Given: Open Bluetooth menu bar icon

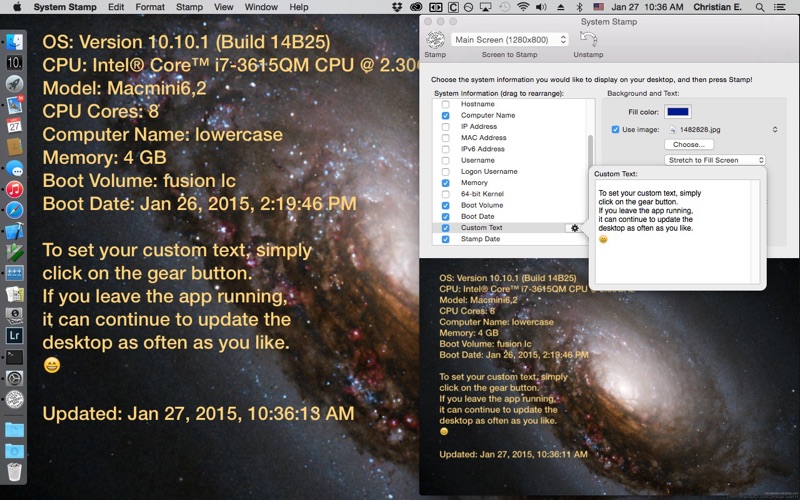Looking at the screenshot, I should (x=579, y=7).
